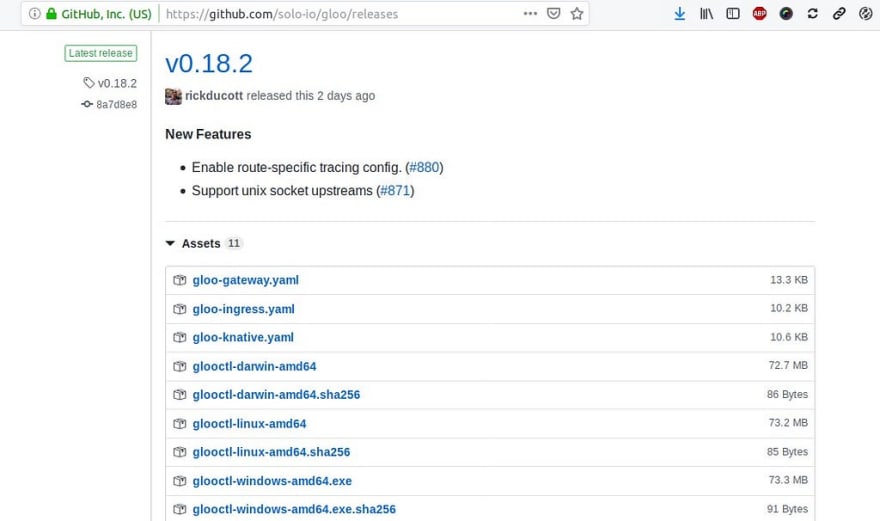Click package icon for glooctl-linux-amd64

180,424
